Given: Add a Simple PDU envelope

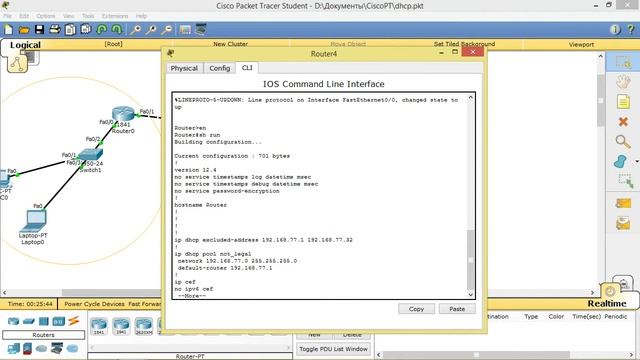Looking at the screenshot, I should pos(623,203).
